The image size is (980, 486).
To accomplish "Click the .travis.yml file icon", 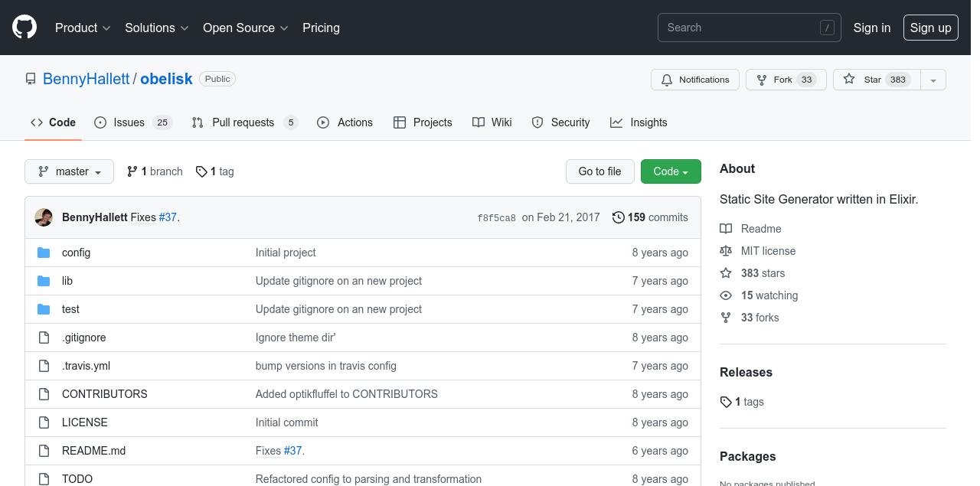I will coord(44,366).
